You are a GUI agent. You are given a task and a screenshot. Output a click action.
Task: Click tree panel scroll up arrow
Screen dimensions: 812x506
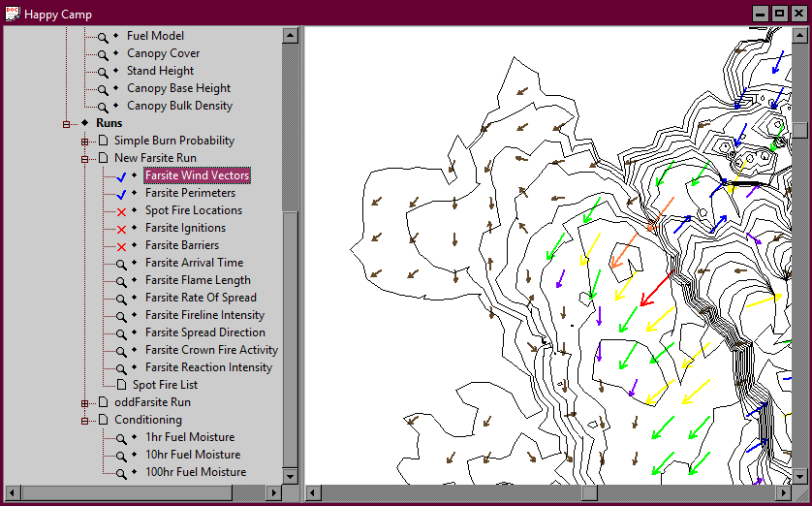click(290, 36)
